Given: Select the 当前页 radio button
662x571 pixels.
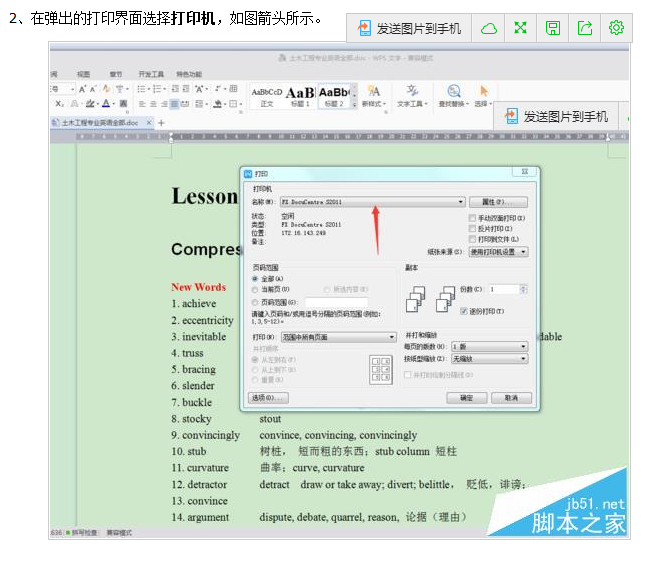Looking at the screenshot, I should coord(255,290).
